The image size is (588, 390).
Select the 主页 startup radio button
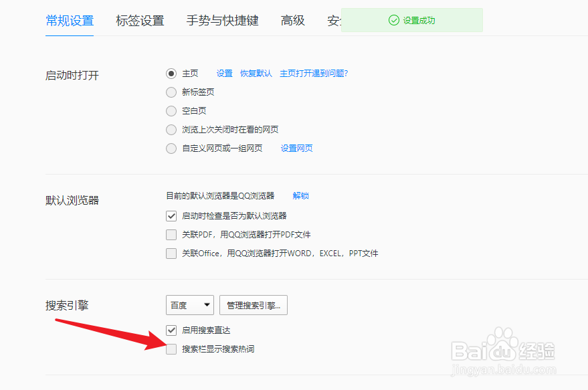[x=171, y=74]
